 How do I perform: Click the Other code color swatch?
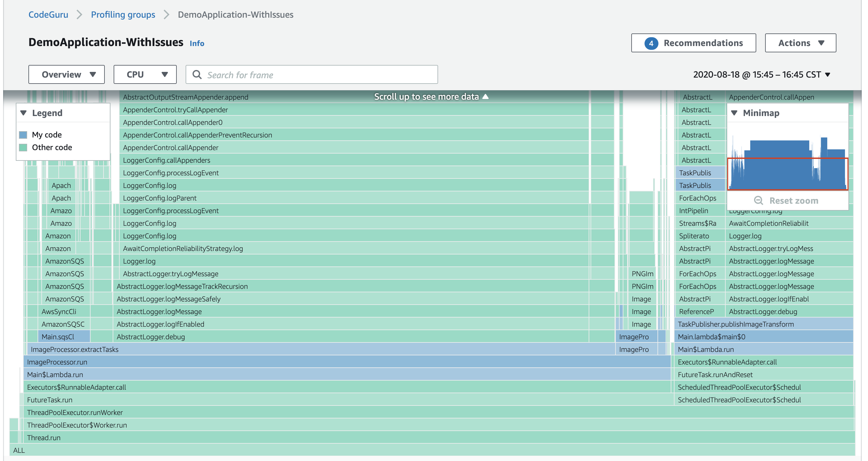[23, 148]
